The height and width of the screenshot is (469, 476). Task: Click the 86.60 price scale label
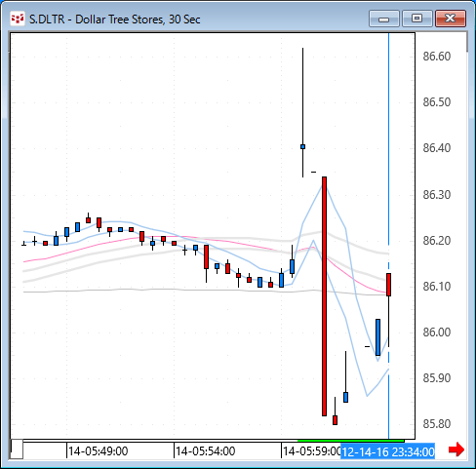click(x=437, y=57)
